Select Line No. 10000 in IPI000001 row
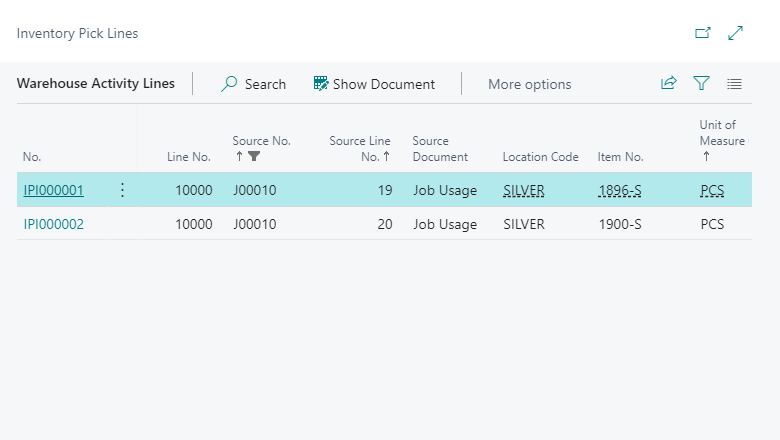Viewport: 780px width, 440px height. point(194,190)
